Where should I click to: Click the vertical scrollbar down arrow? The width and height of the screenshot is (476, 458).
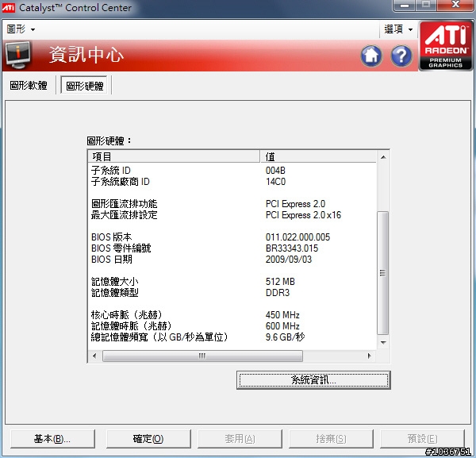coord(383,343)
